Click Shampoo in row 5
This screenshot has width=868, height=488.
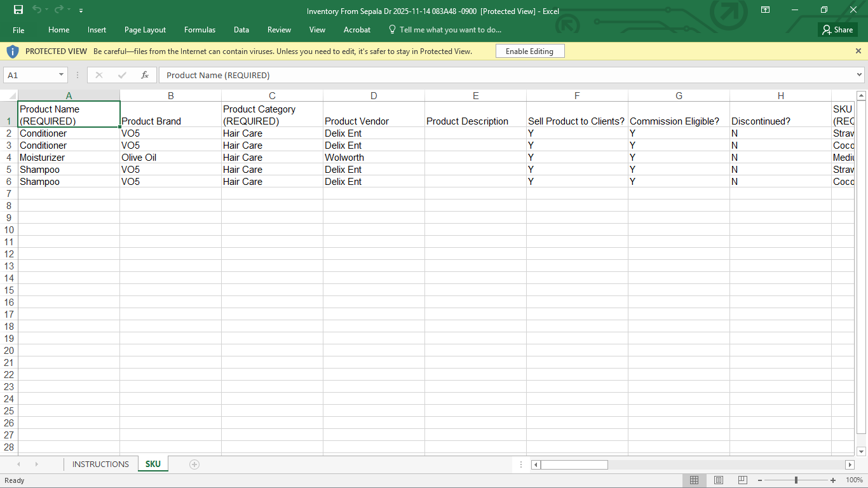pyautogui.click(x=69, y=170)
